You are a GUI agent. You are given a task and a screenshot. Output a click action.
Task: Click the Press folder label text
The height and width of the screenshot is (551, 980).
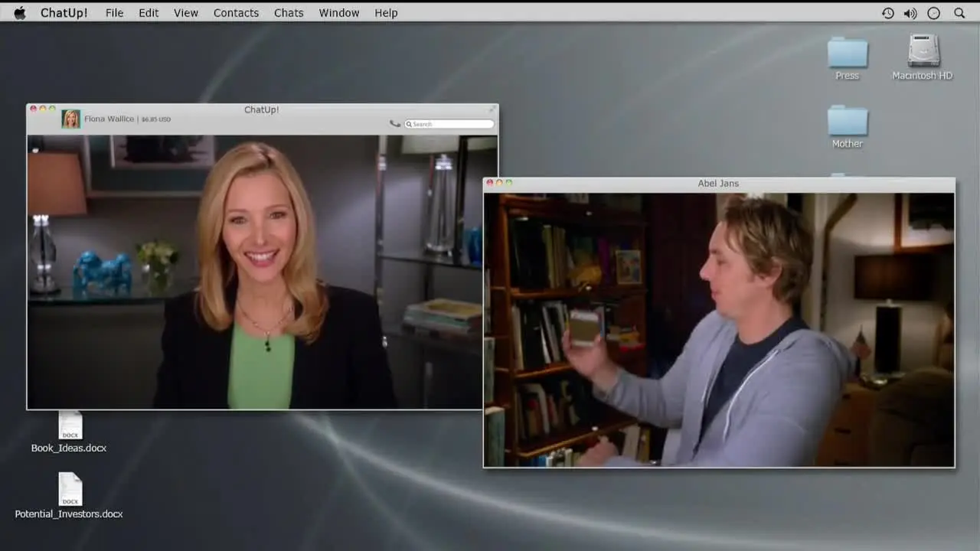(x=848, y=76)
